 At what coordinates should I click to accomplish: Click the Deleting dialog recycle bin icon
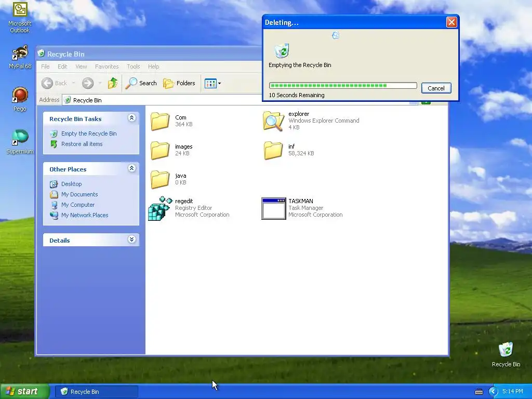(282, 50)
